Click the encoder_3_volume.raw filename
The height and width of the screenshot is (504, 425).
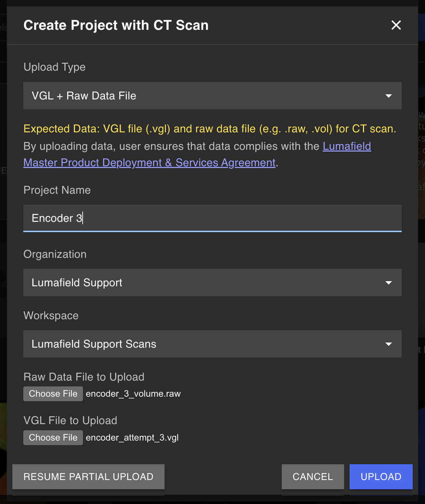click(x=133, y=394)
